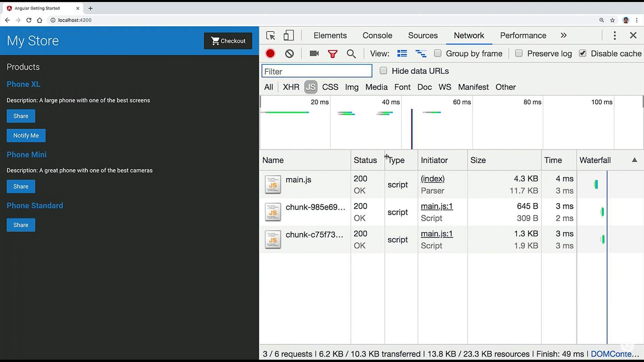
Task: Reload the page
Action: 29,20
